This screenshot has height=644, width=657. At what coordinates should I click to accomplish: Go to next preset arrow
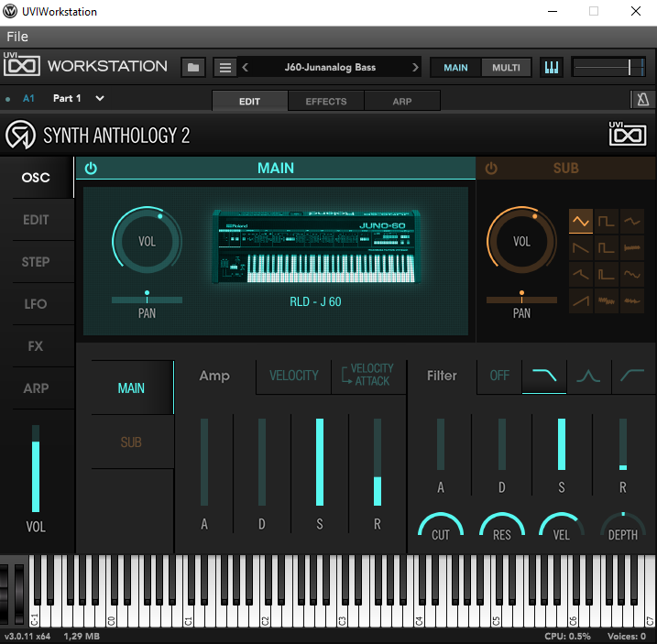pos(415,68)
